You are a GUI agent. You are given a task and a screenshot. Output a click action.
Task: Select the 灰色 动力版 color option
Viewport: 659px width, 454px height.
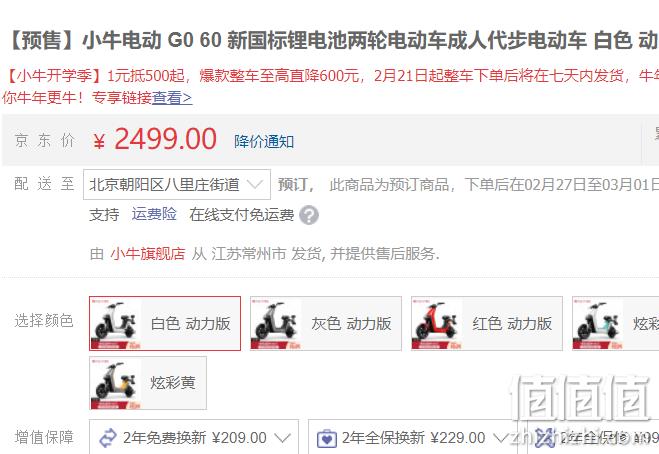tap(326, 323)
